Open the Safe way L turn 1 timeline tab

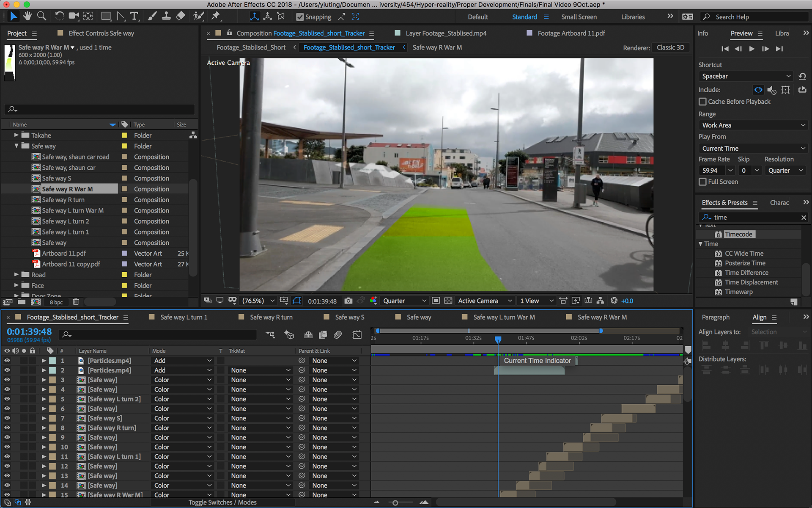coord(184,317)
